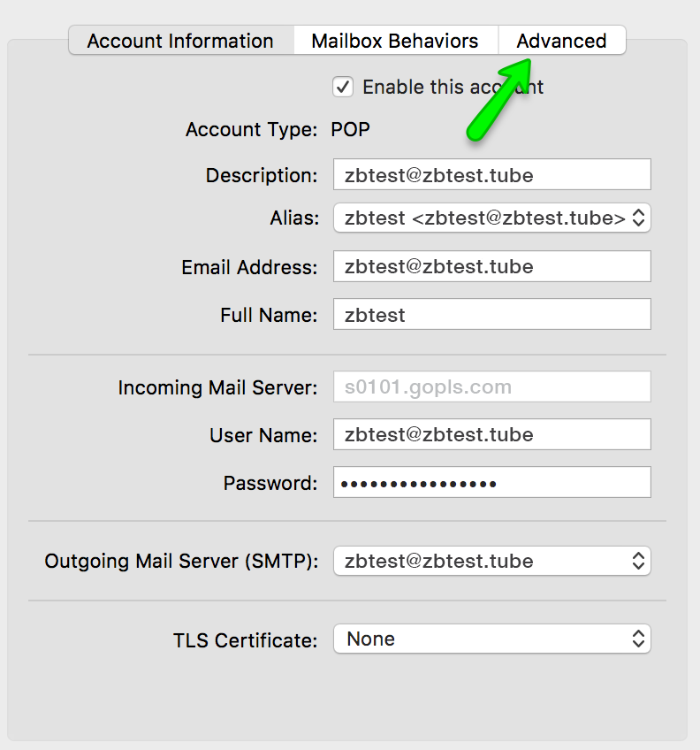Open the TLS Certificate dropdown
This screenshot has width=700, height=750.
(x=491, y=639)
